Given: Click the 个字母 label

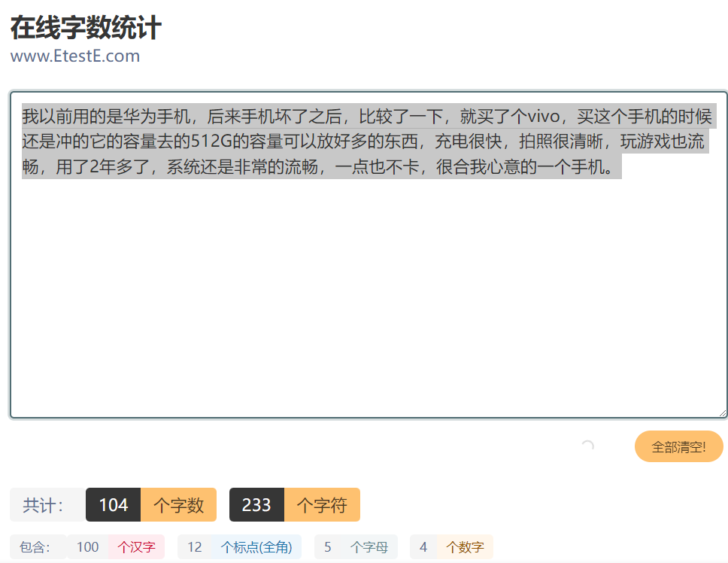Looking at the screenshot, I should [x=369, y=546].
